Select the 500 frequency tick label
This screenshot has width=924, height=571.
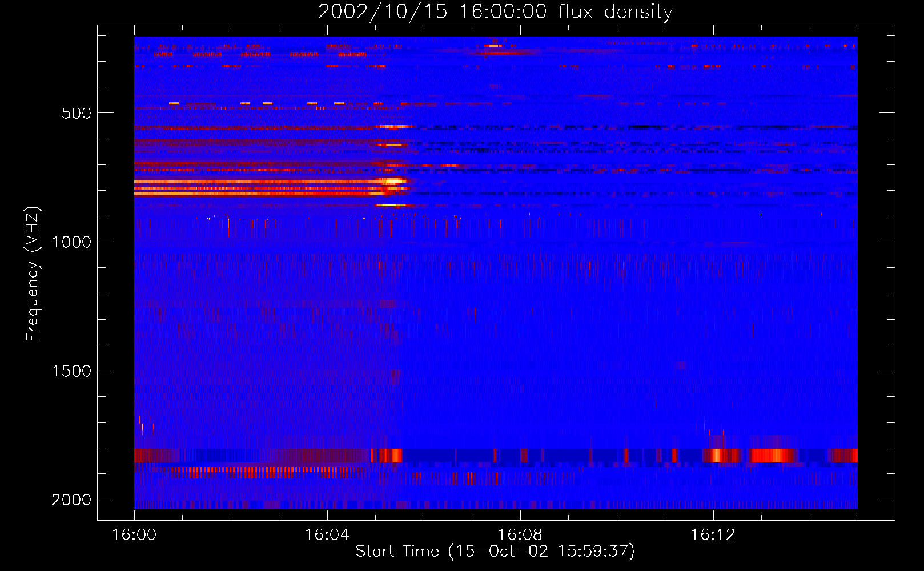pos(77,113)
